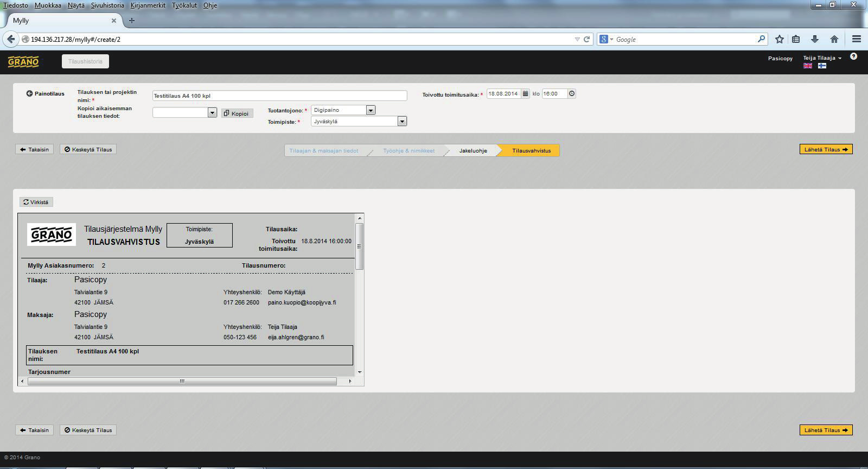Click the Kopioi button
This screenshot has width=868, height=469.
click(x=237, y=113)
